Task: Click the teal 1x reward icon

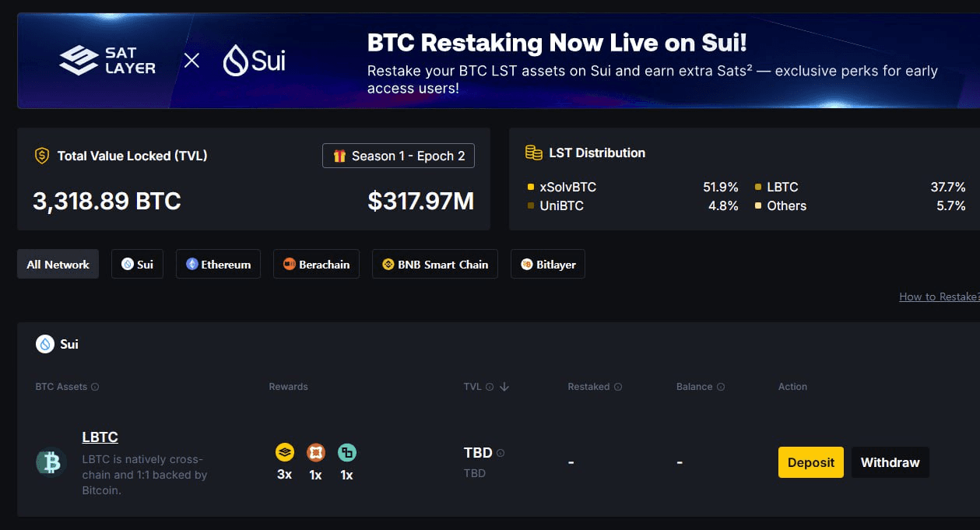Action: [347, 451]
